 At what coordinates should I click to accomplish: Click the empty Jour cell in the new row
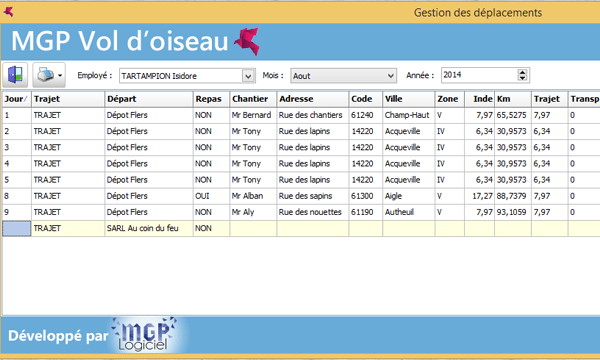(x=16, y=228)
